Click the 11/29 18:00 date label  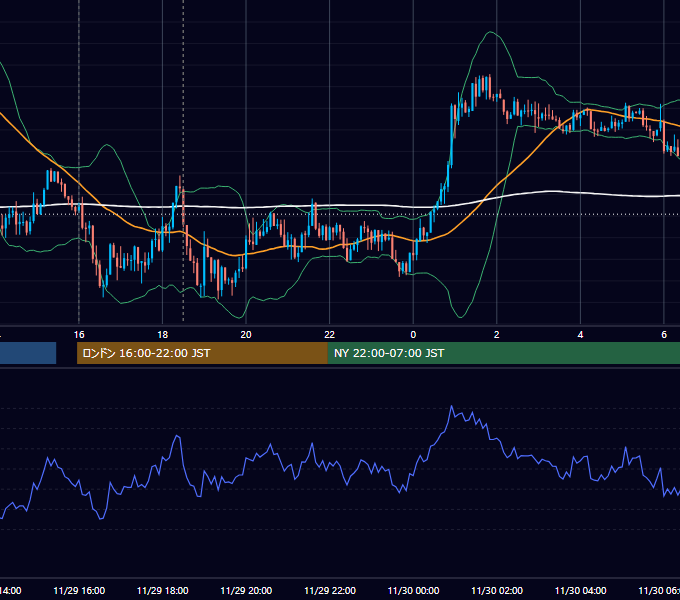pyautogui.click(x=163, y=590)
